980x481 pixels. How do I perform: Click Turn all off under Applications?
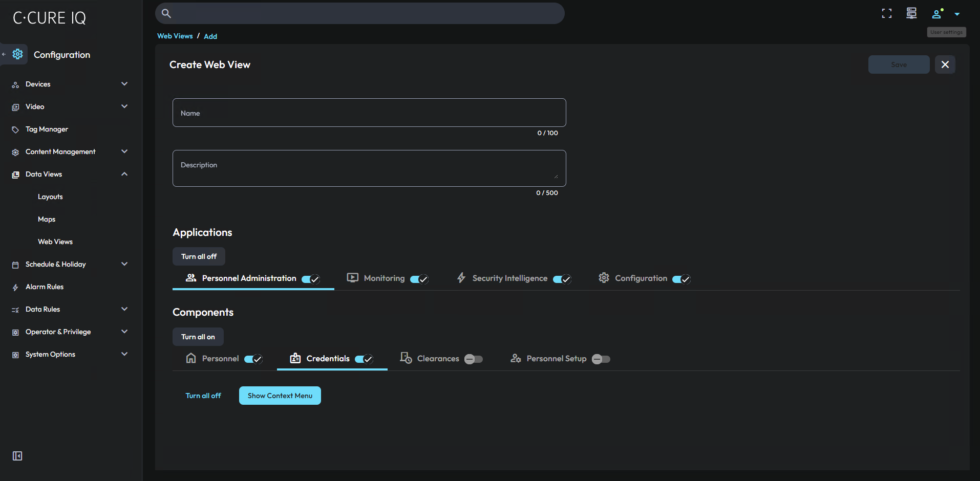tap(199, 256)
